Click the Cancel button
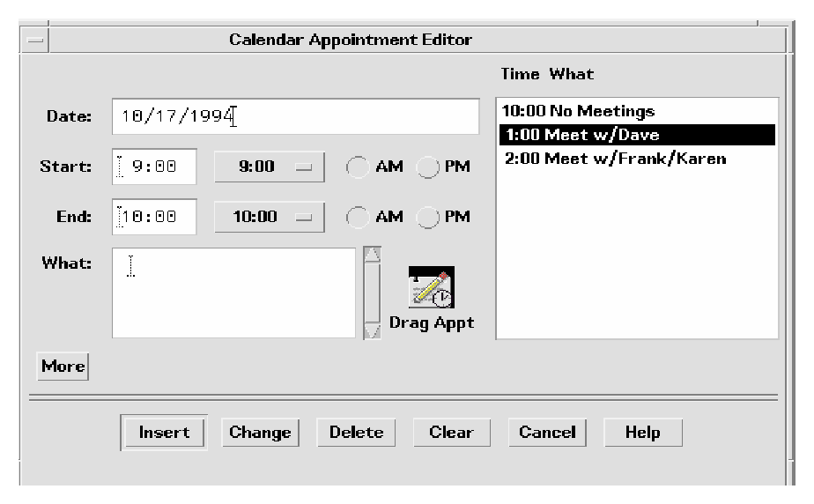Viewport: 814px width, 504px height. point(547,433)
